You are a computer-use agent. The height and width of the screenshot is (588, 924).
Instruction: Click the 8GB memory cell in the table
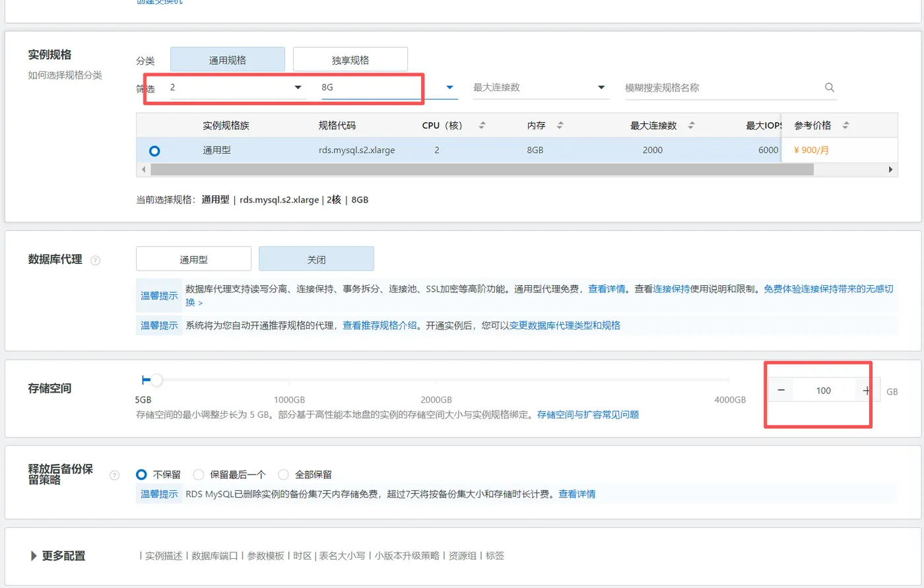point(535,150)
